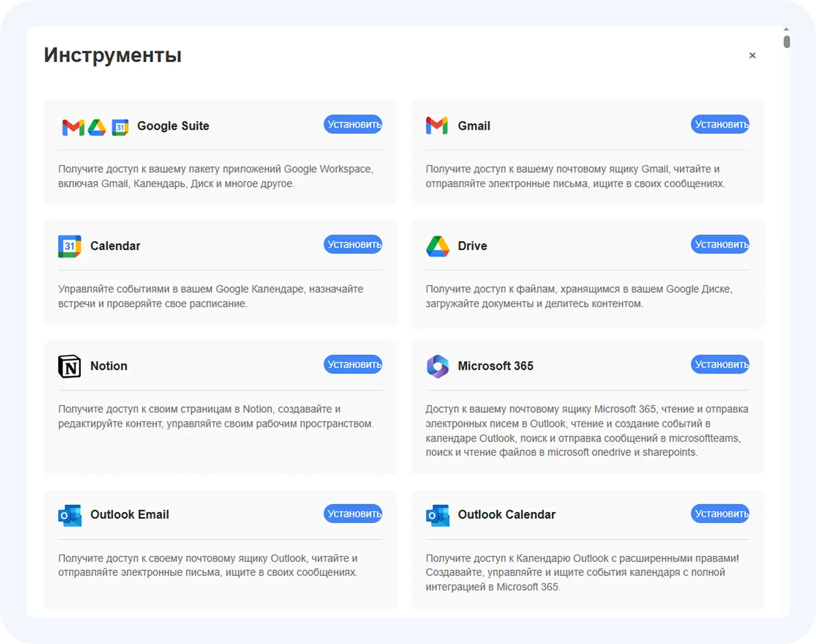The width and height of the screenshot is (816, 644).
Task: Click the Notion logo icon
Action: (70, 367)
